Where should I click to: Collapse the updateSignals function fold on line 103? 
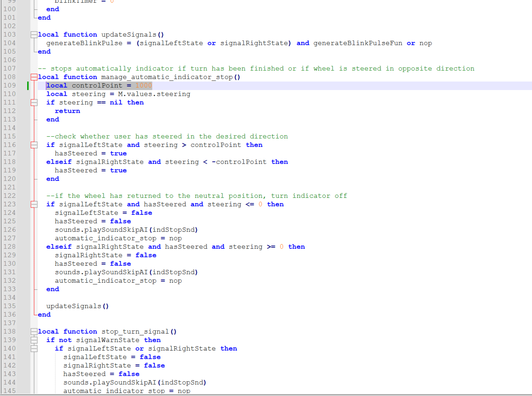tap(34, 35)
